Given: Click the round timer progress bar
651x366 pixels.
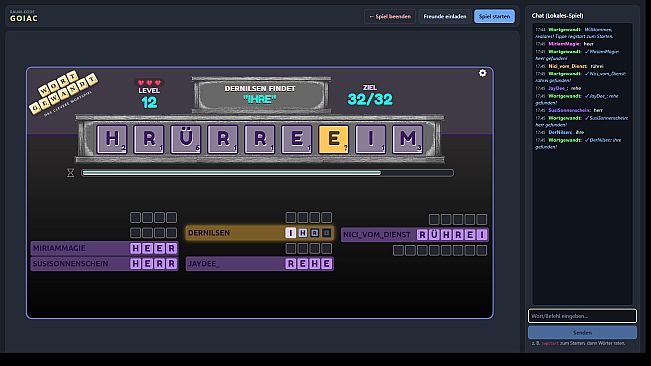Looking at the screenshot, I should pos(267,173).
